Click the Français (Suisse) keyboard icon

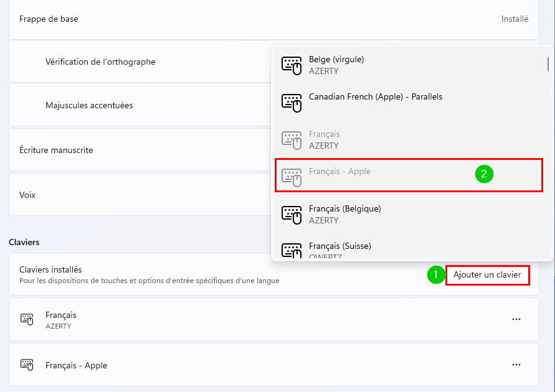(x=292, y=251)
